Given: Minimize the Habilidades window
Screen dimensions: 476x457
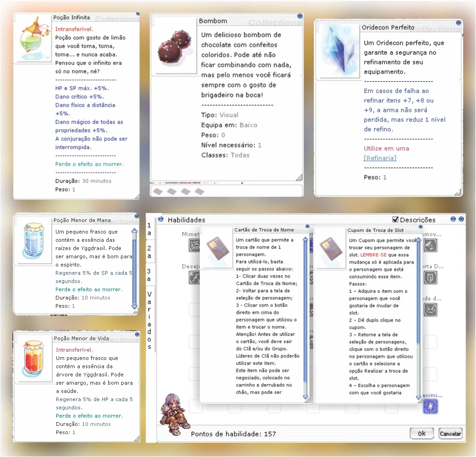Looking at the screenshot, I should point(453,219).
